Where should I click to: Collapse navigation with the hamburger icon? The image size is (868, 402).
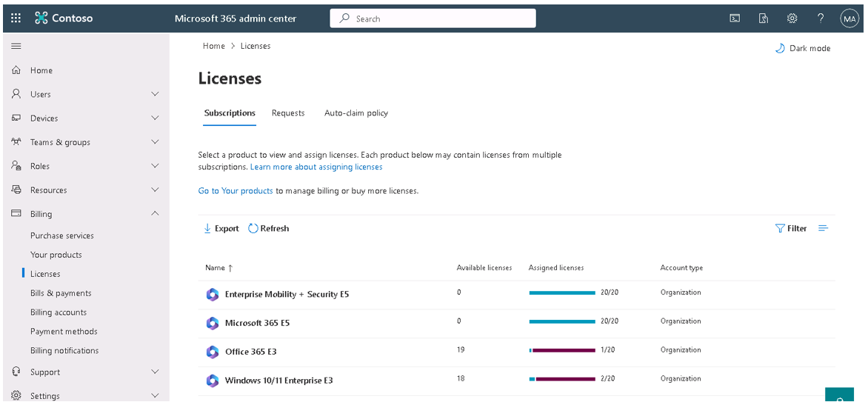tap(16, 46)
